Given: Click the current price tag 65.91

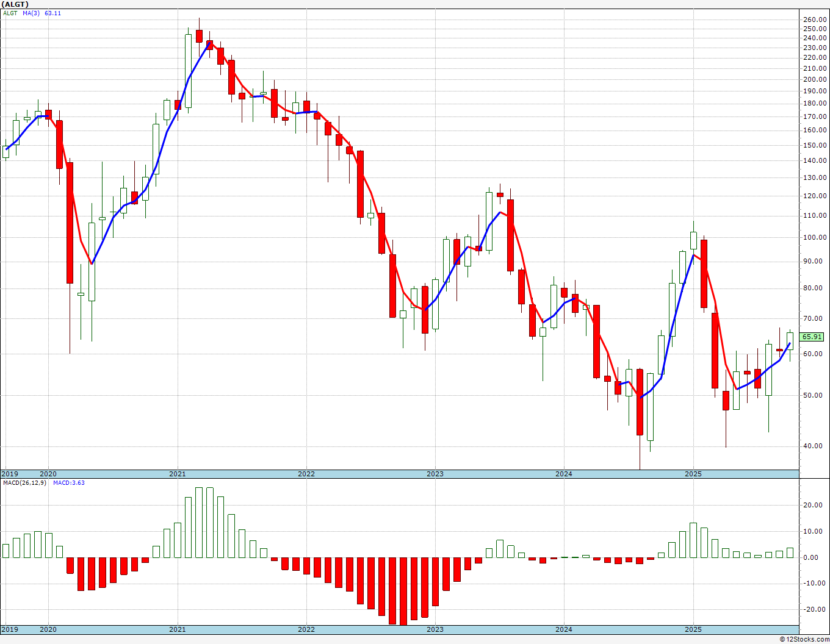Looking at the screenshot, I should [x=812, y=337].
